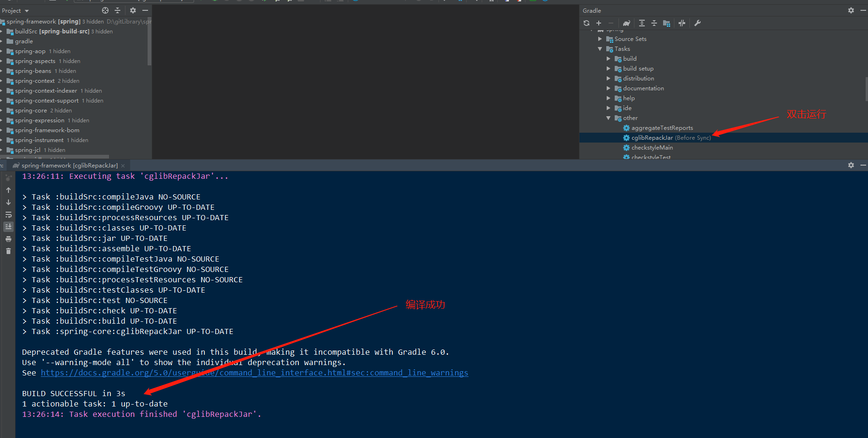Click the BUILD SUCCESSFUL line in console
Screen dimensions: 868x438
[74, 394]
